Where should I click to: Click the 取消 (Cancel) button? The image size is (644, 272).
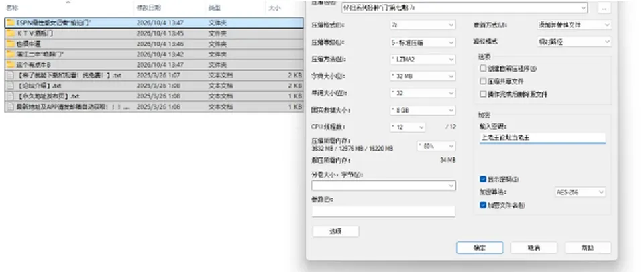(x=533, y=247)
